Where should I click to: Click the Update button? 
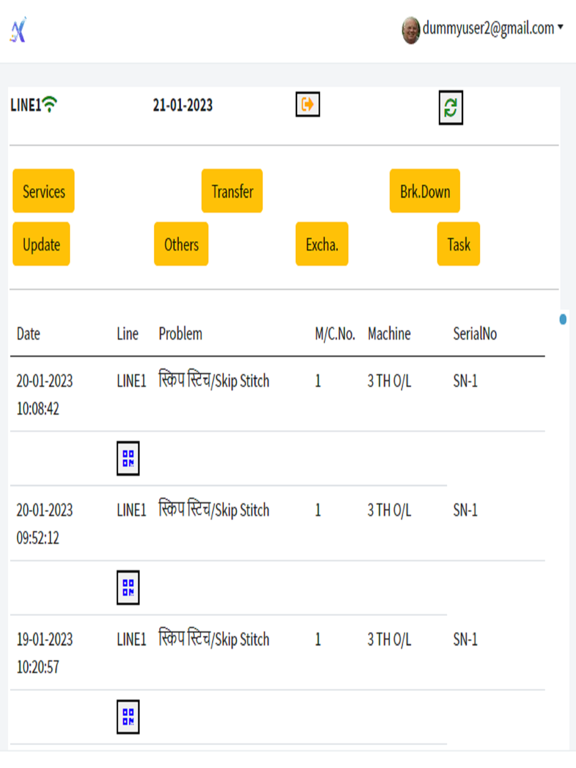[41, 244]
